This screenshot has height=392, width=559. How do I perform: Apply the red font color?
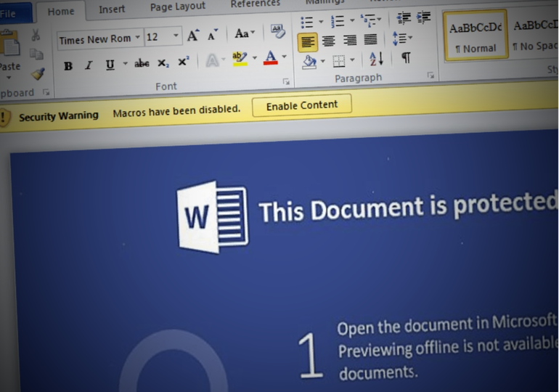coord(271,57)
